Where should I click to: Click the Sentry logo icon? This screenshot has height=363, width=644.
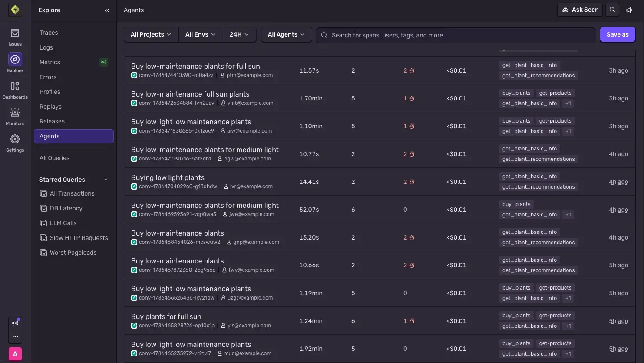click(15, 10)
